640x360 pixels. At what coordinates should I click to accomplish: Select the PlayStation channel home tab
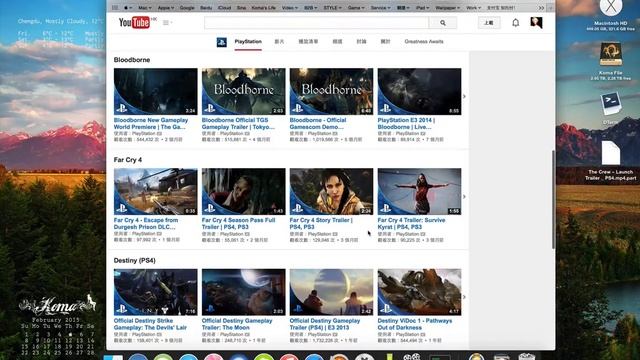click(x=248, y=42)
